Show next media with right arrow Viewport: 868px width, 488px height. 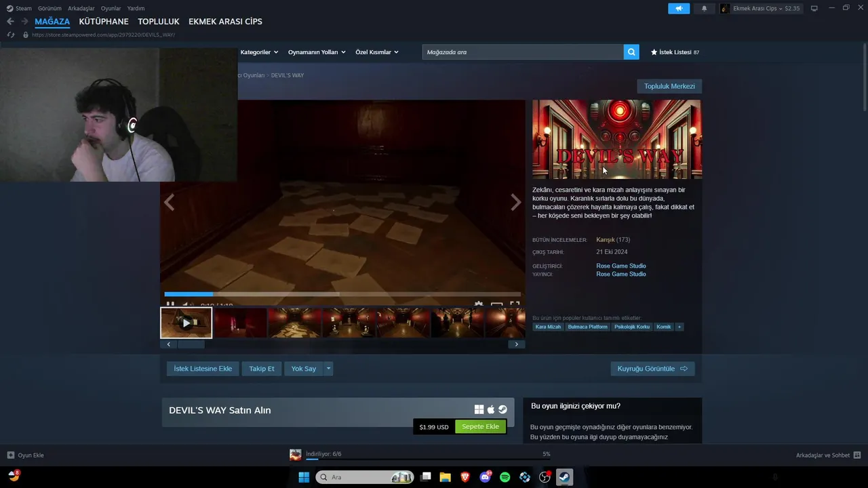pos(516,202)
